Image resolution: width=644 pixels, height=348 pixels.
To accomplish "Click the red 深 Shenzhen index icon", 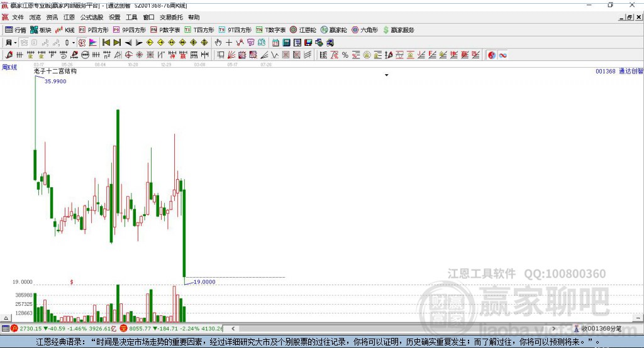I will click(x=124, y=329).
